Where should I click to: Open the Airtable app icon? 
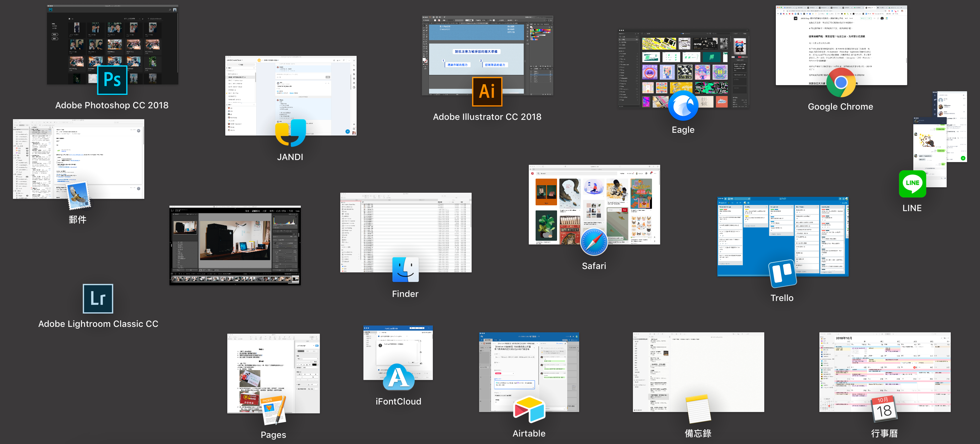[x=529, y=409]
